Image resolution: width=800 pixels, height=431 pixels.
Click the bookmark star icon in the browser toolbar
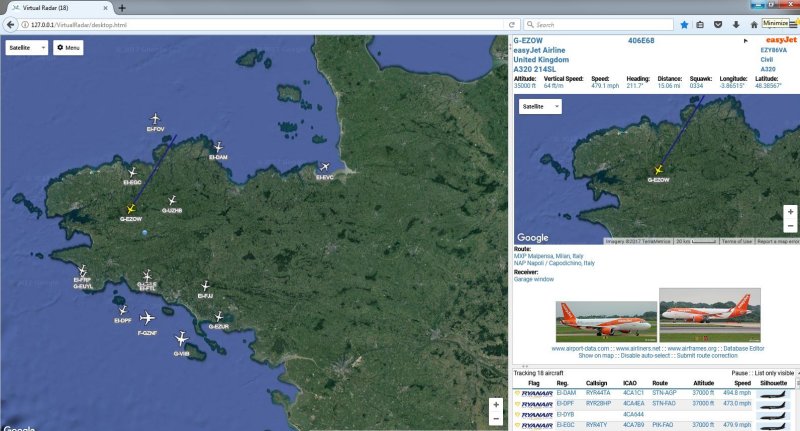coord(684,24)
